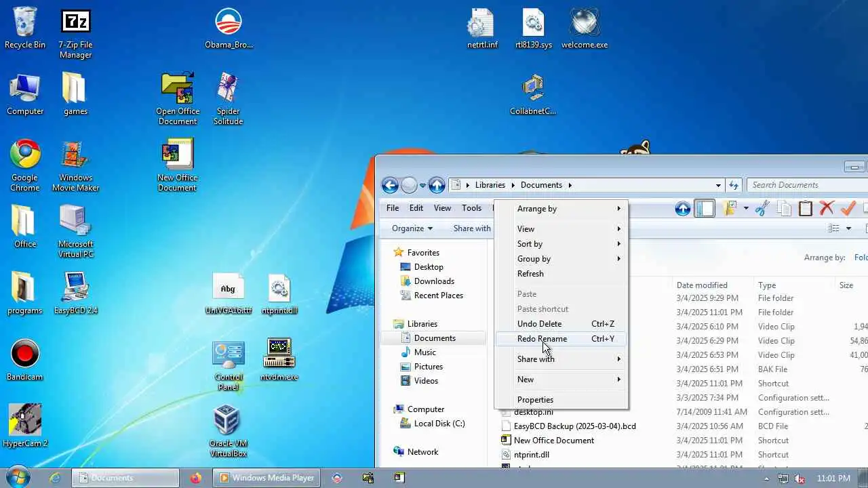The height and width of the screenshot is (488, 868).
Task: Choose Undo Delete in context menu
Action: point(561,324)
